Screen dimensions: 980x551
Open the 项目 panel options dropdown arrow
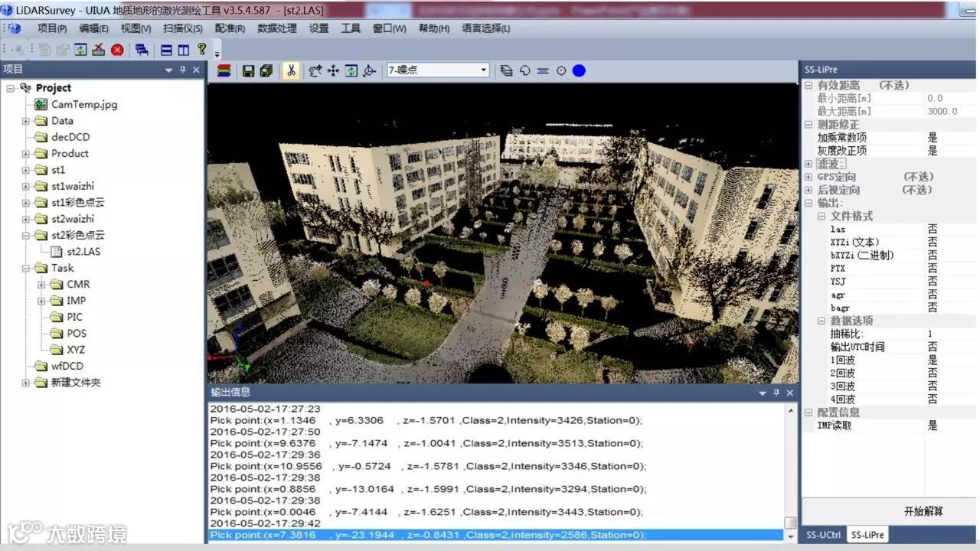tap(169, 70)
